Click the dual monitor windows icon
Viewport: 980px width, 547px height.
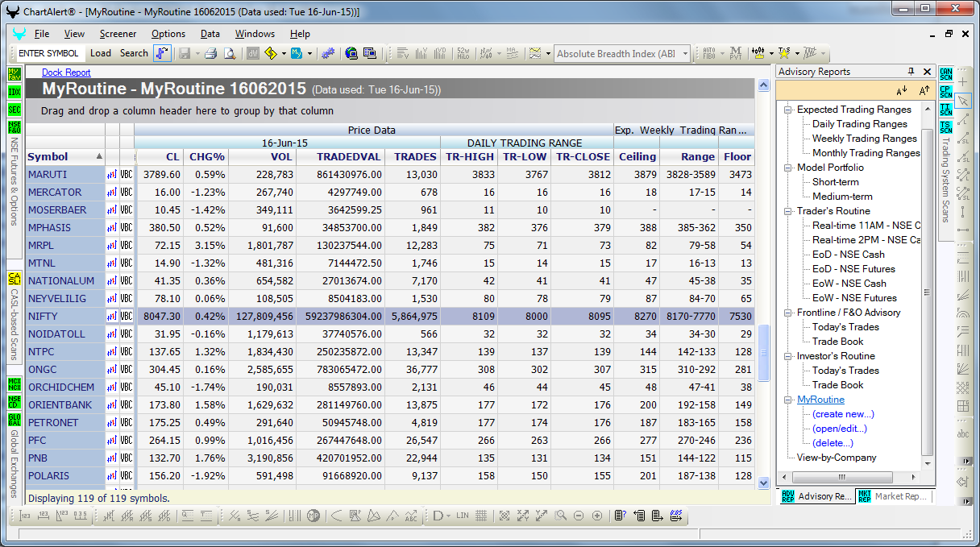tap(370, 54)
